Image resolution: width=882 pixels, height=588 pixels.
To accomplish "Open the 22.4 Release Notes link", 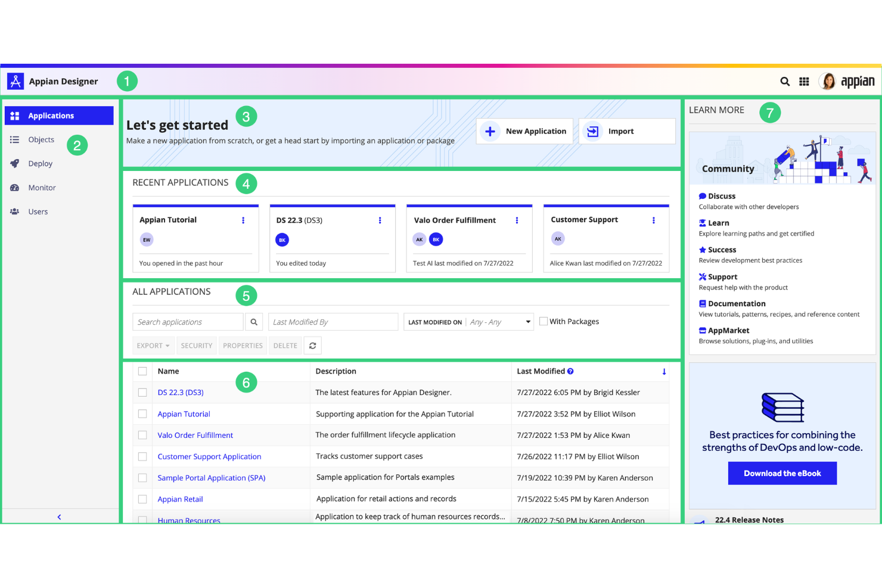I will (749, 519).
